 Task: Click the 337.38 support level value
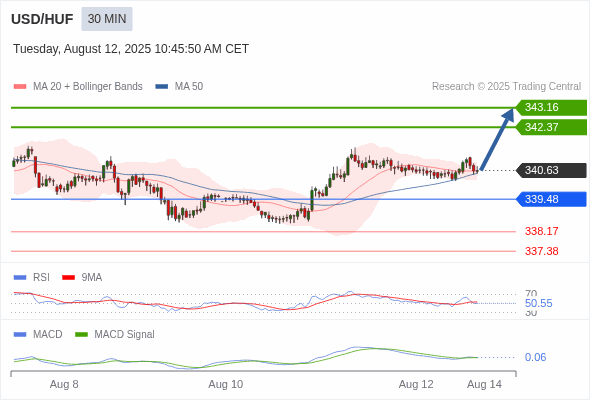541,251
